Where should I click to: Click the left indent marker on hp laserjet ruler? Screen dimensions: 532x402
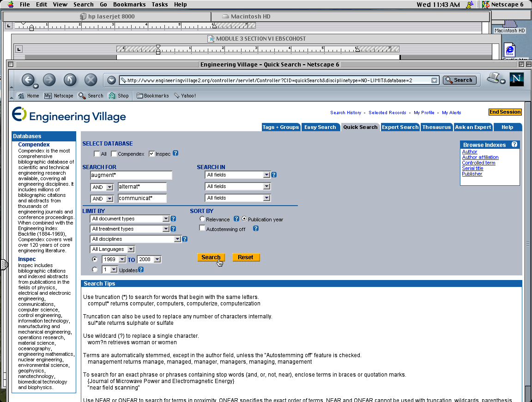point(31,28)
